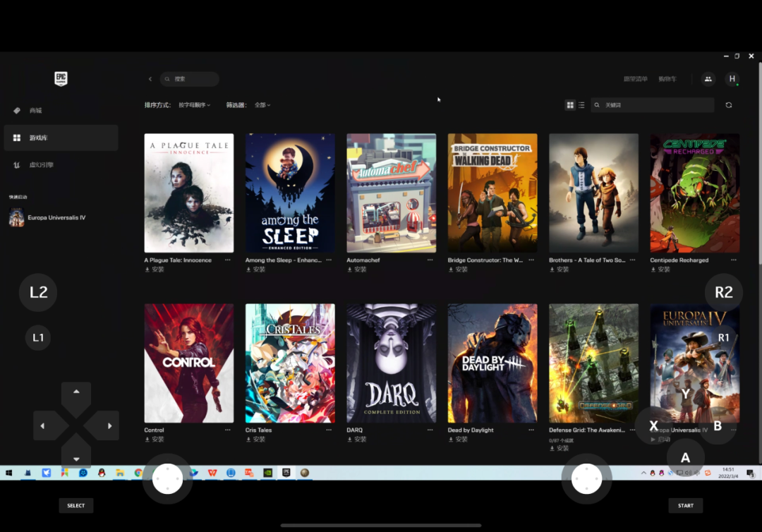Install Dead by Daylight
Viewport: 762px width, 532px height.
(458, 439)
